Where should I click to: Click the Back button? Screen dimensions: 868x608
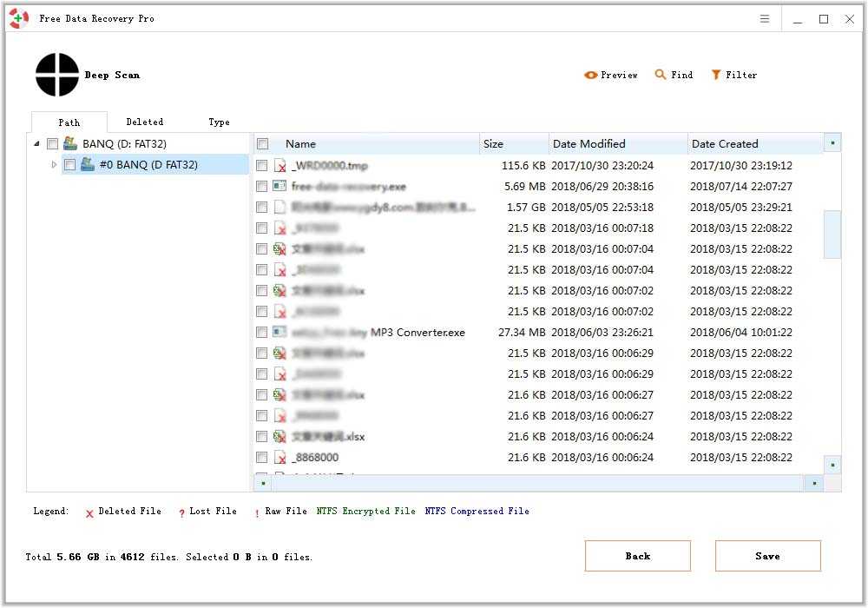click(637, 556)
